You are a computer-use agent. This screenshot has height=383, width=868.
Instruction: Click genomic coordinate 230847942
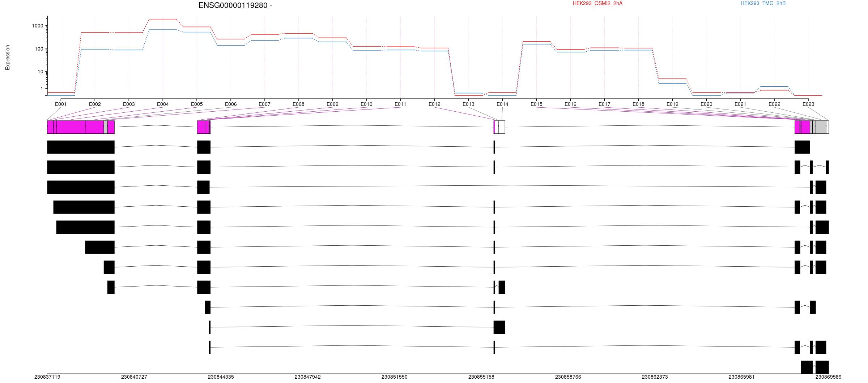coord(308,377)
